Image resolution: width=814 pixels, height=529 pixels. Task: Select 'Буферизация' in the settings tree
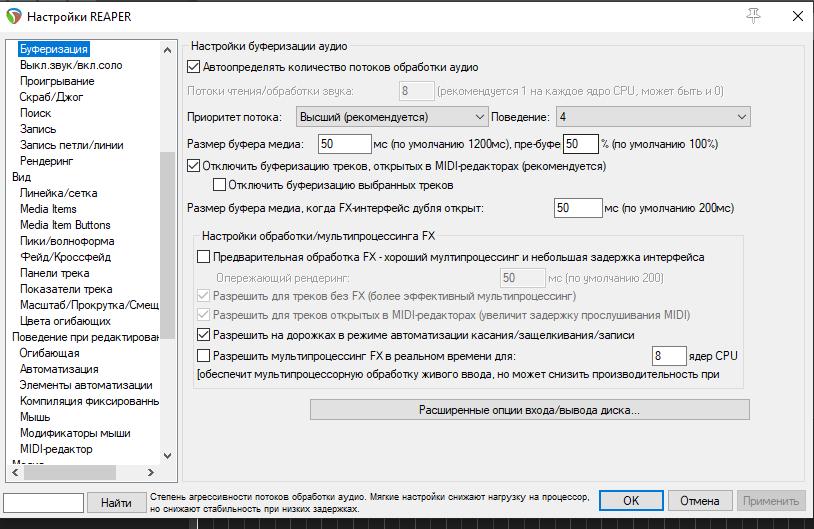[53, 49]
